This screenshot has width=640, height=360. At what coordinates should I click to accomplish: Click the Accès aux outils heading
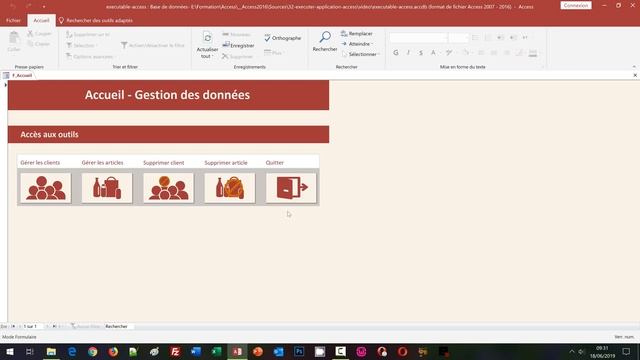tap(49, 134)
